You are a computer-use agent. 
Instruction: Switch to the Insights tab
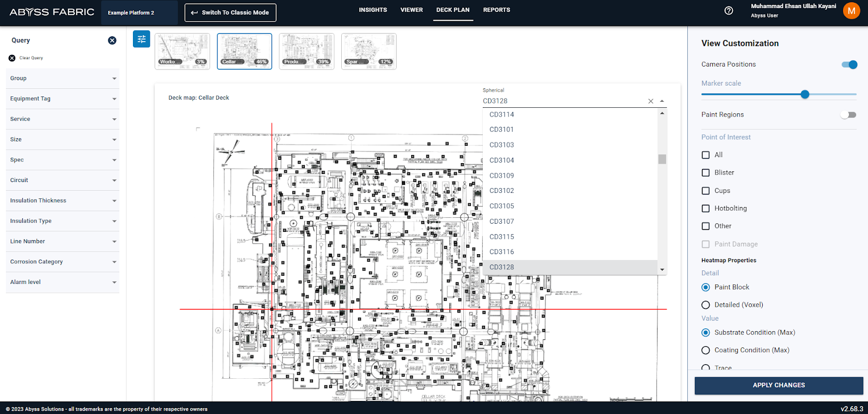point(373,10)
